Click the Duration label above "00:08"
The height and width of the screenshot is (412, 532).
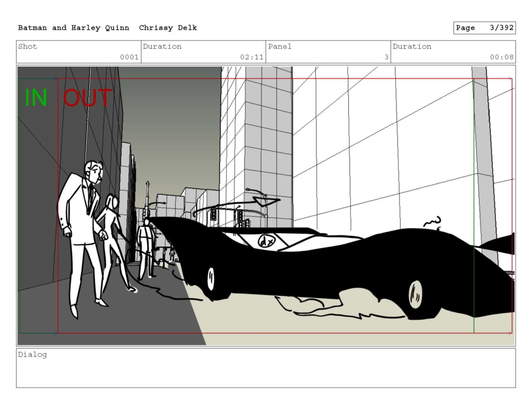412,46
